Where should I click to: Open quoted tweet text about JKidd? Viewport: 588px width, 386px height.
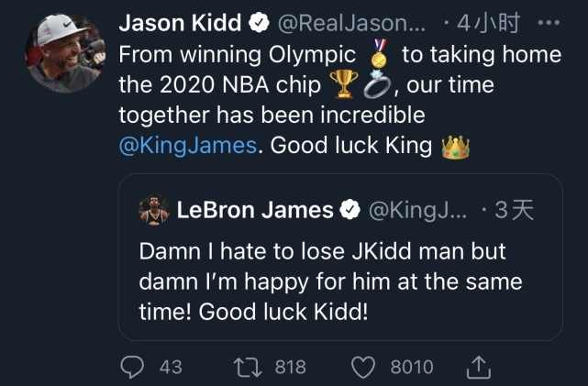coord(330,281)
